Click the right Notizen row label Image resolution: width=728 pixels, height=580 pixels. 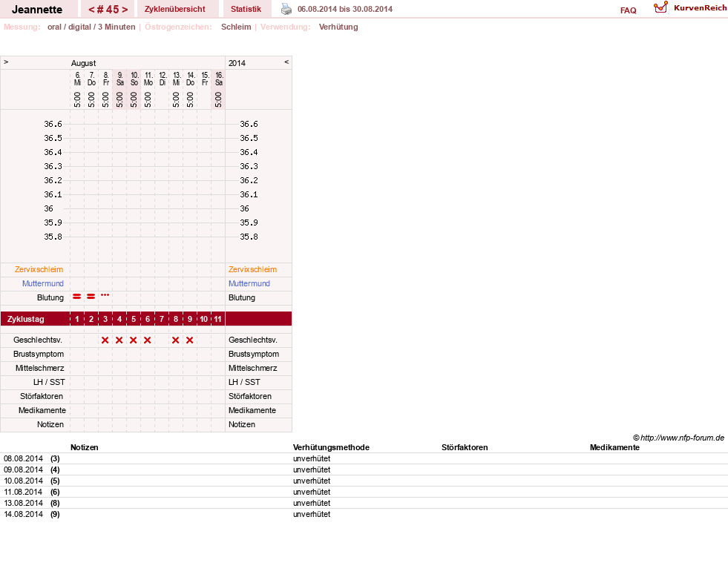242,424
